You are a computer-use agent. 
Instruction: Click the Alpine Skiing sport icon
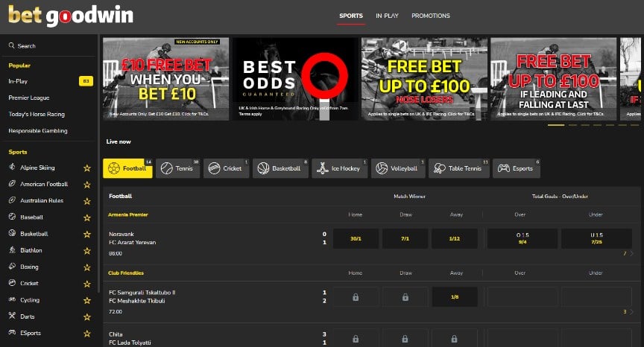click(x=13, y=167)
